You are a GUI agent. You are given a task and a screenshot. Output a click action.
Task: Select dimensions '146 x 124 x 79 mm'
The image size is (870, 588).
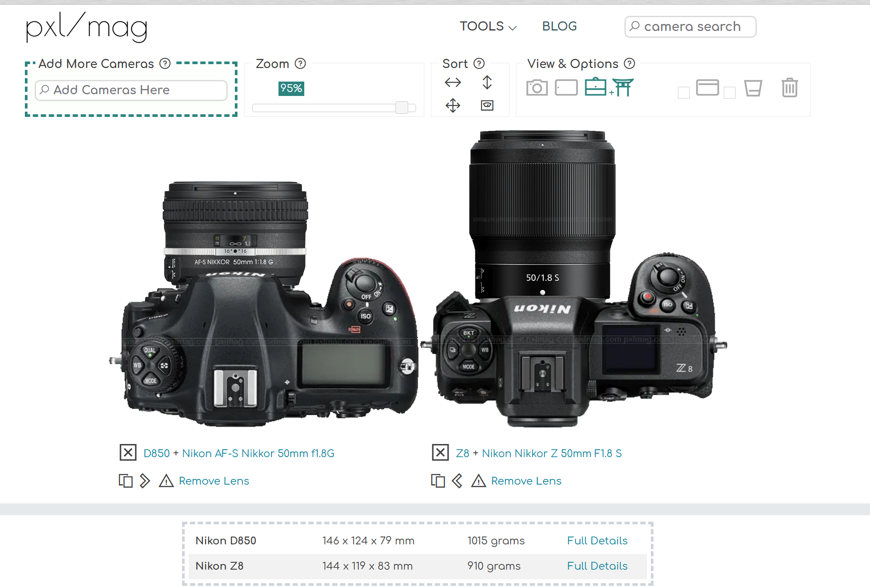click(368, 540)
